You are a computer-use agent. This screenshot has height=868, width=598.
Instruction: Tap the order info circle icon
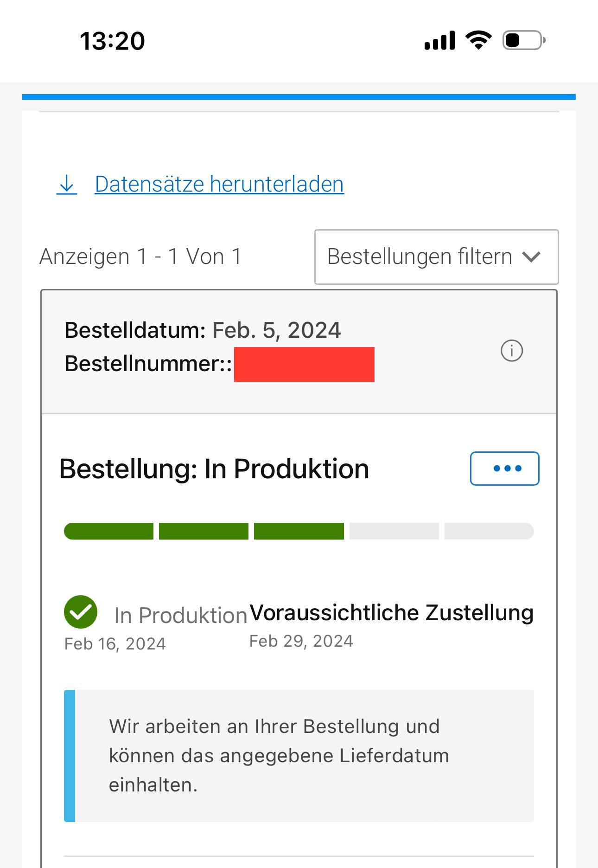pos(512,351)
